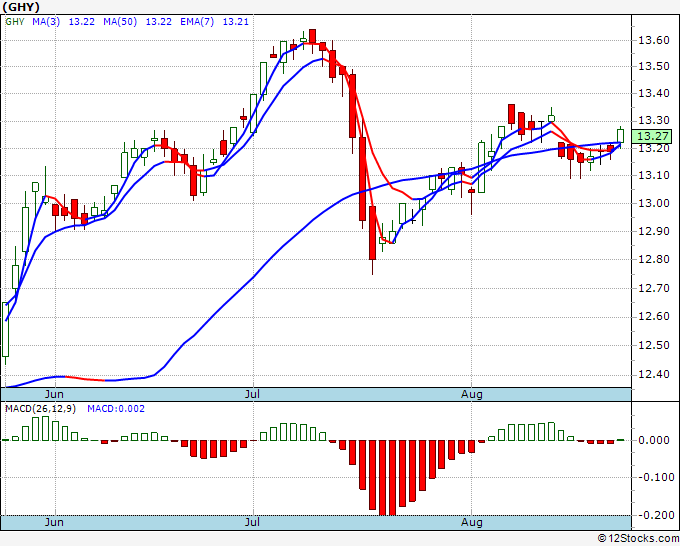Click the MA(3) legend label
The height and width of the screenshot is (546, 680).
tap(46, 21)
